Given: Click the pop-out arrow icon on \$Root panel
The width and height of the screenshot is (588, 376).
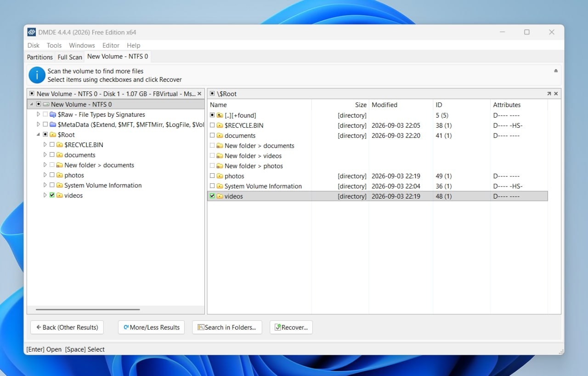Looking at the screenshot, I should (x=549, y=93).
